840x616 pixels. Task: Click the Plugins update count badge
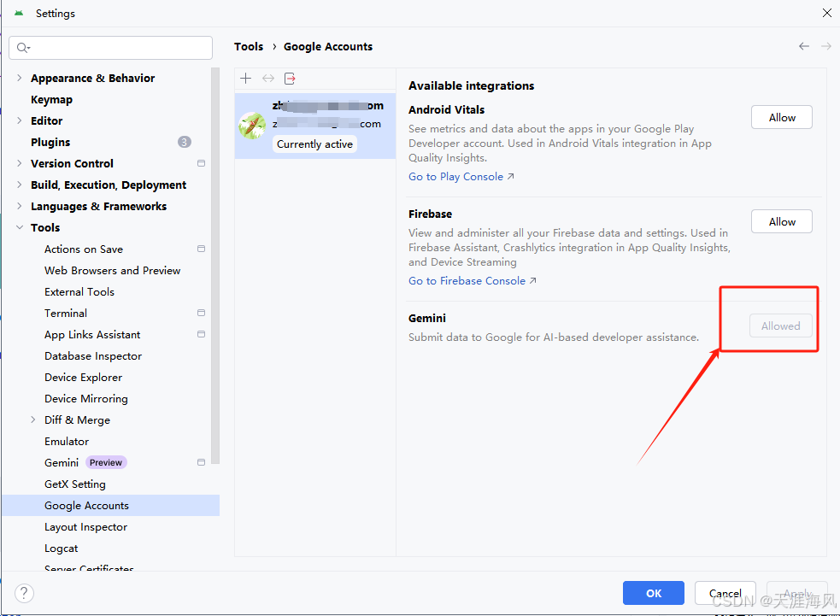coord(185,142)
